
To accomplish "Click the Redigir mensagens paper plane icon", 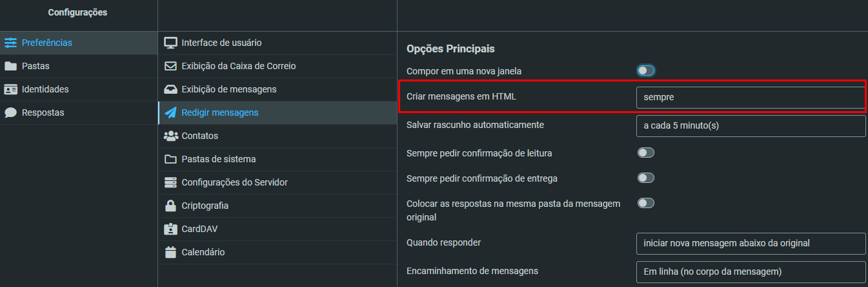I will [170, 112].
